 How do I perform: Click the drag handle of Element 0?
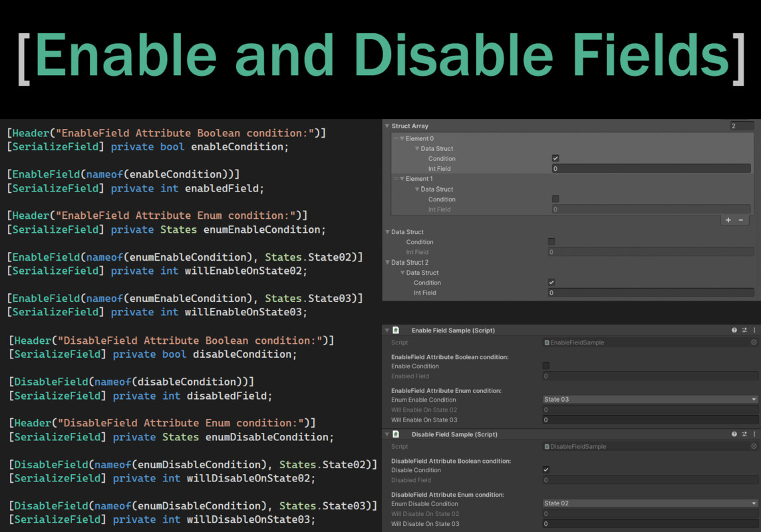click(396, 139)
